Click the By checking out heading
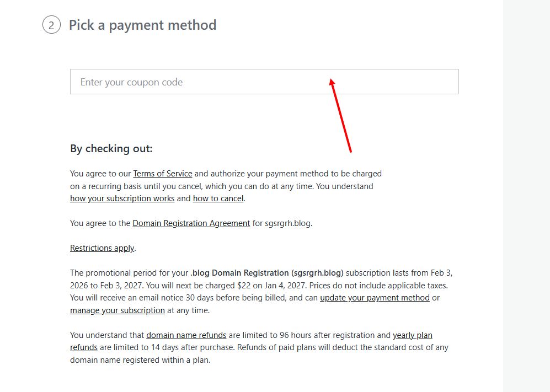Image resolution: width=550 pixels, height=392 pixels. pos(111,148)
